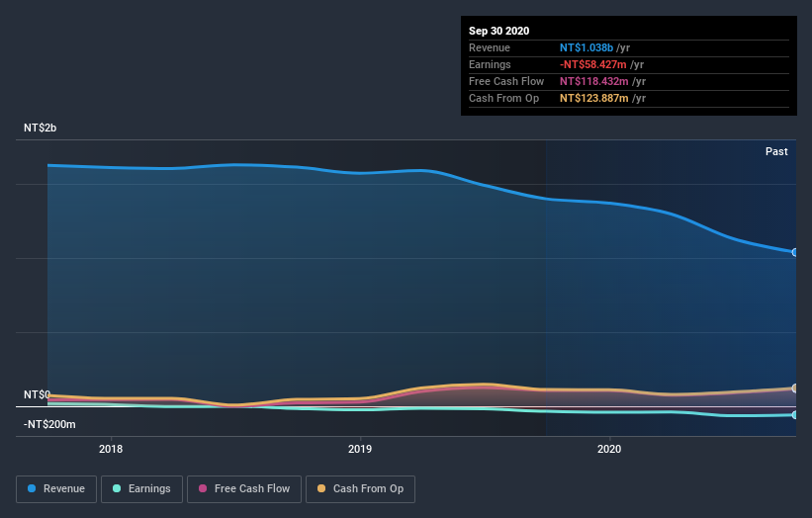Click the 2020 x-axis label
Screen dimensions: 812x518
point(609,449)
